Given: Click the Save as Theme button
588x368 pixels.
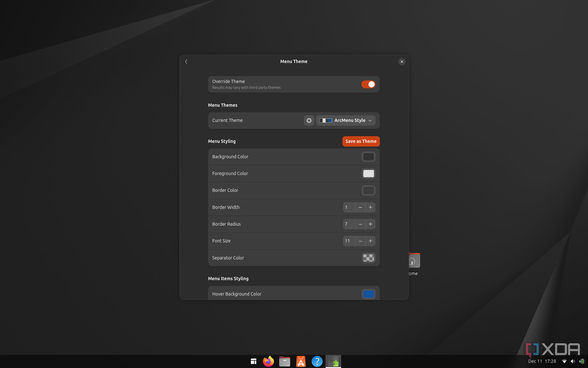Looking at the screenshot, I should click(361, 141).
